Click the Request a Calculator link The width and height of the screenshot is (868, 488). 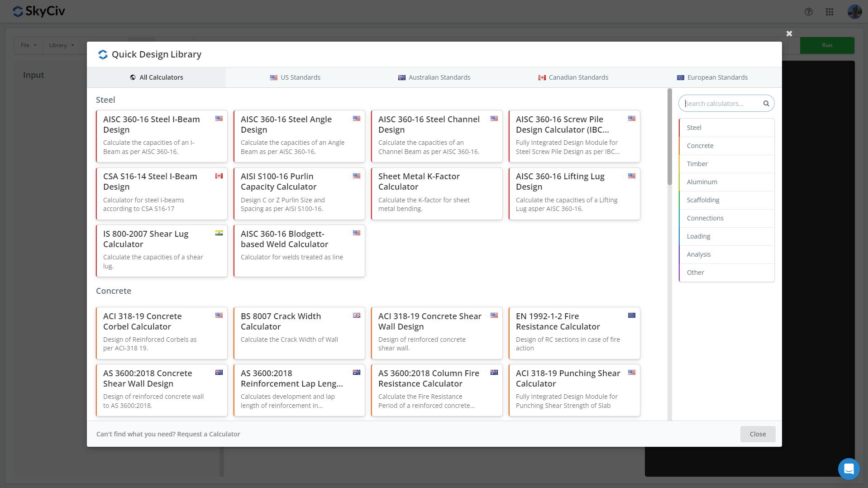(209, 434)
